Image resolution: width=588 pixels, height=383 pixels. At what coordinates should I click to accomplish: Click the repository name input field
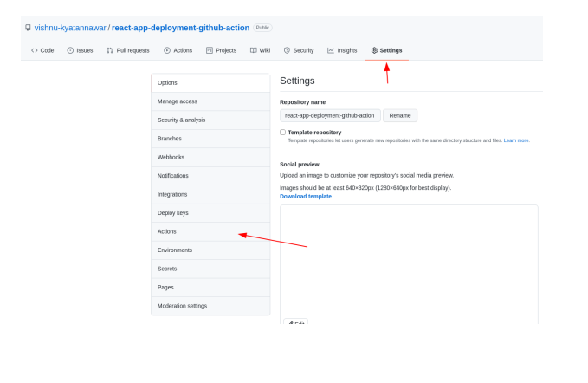pyautogui.click(x=330, y=115)
